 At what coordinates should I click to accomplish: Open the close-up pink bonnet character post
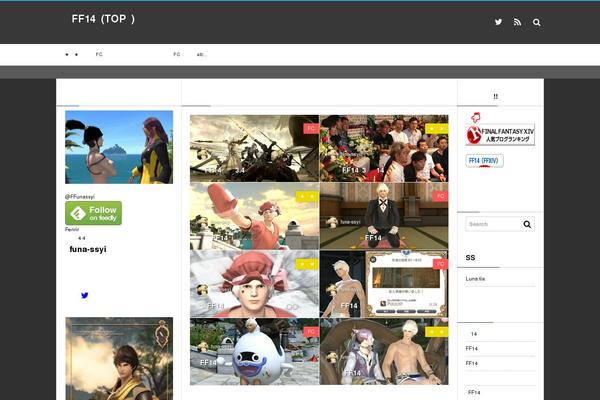pos(254,284)
